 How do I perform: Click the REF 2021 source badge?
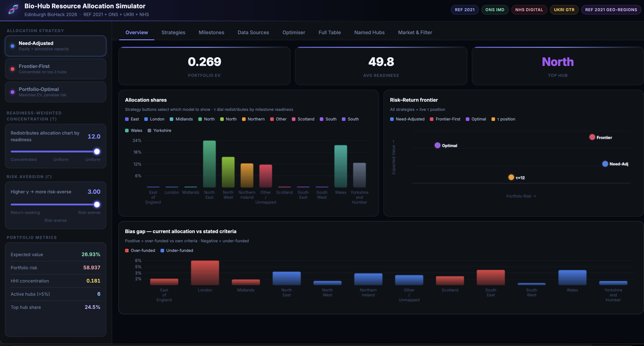(464, 10)
